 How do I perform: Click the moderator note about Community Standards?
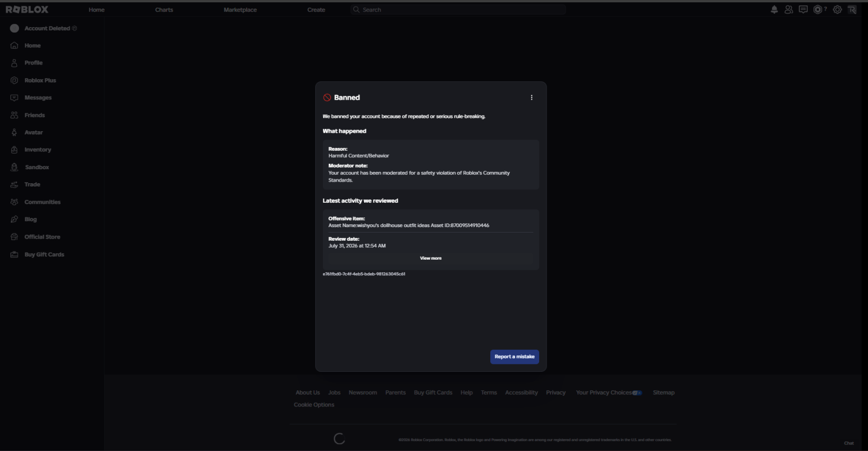(x=419, y=176)
